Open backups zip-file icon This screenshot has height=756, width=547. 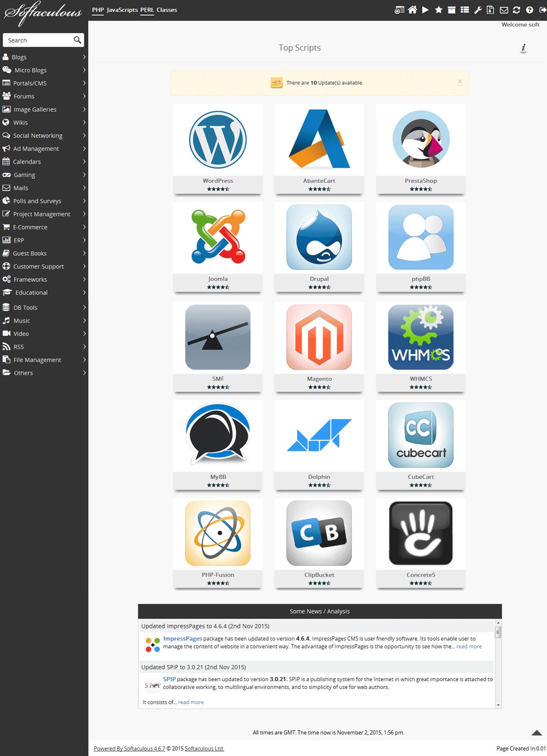(x=490, y=10)
